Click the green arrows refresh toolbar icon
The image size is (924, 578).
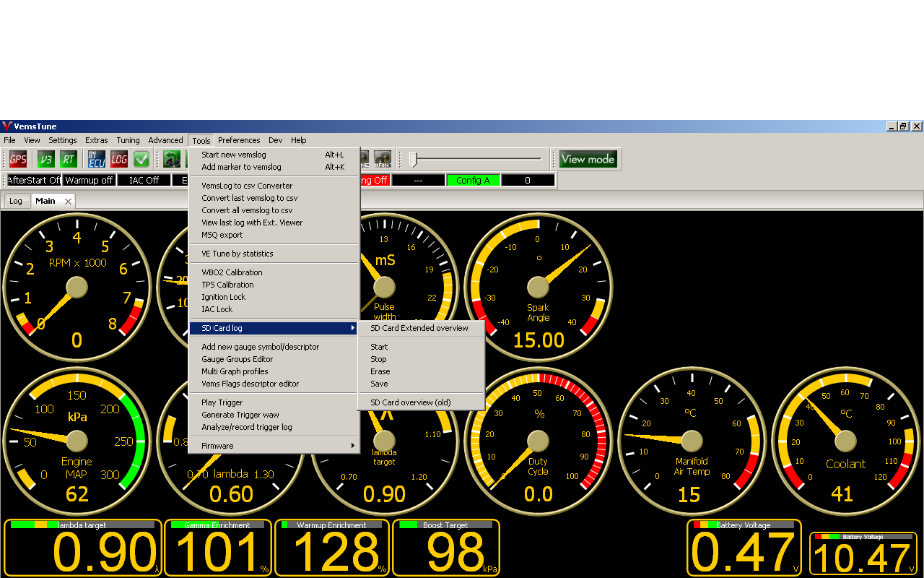172,159
